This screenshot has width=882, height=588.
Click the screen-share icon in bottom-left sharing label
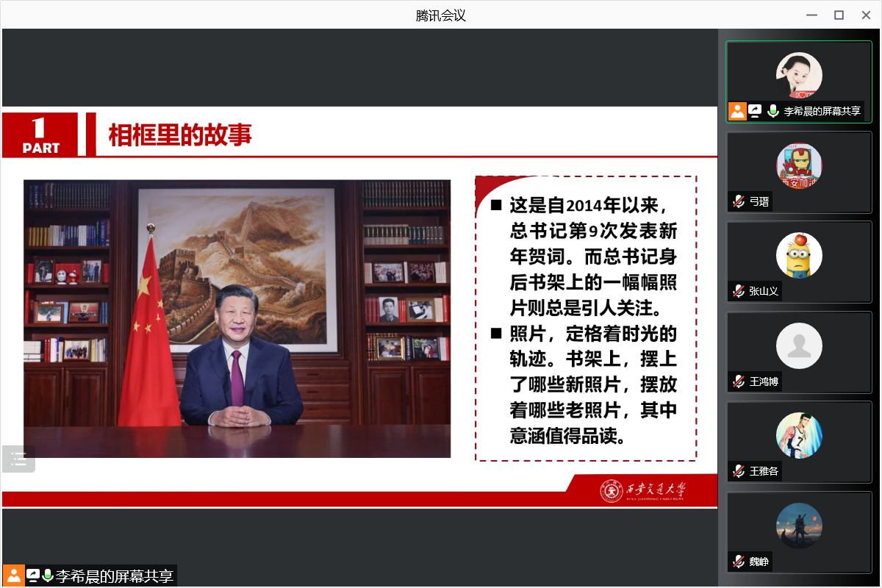click(33, 576)
